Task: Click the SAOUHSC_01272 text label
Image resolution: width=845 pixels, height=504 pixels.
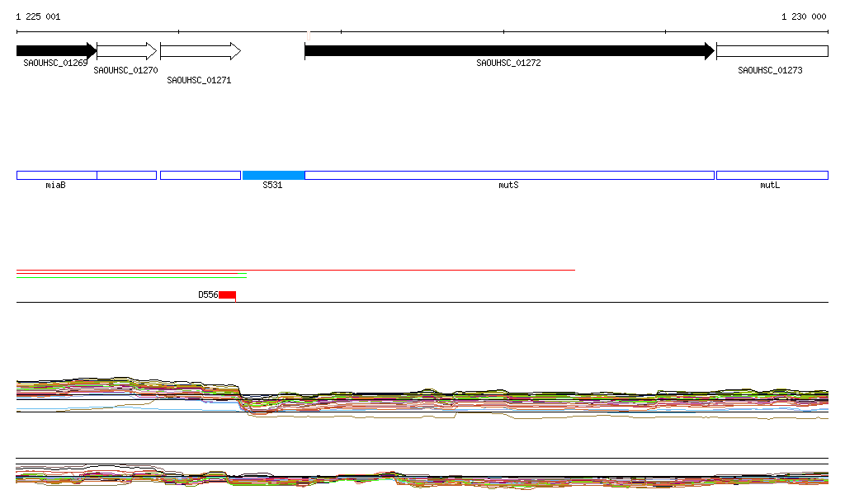Action: pyautogui.click(x=508, y=63)
